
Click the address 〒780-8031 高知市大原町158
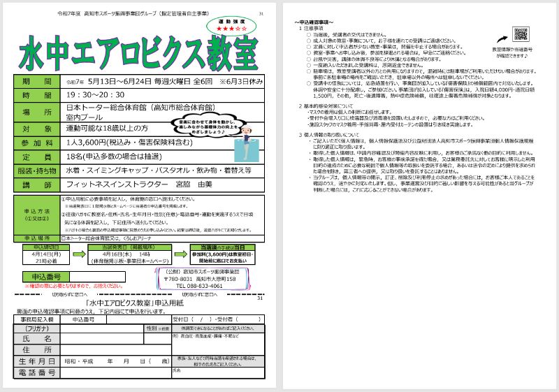click(200, 279)
